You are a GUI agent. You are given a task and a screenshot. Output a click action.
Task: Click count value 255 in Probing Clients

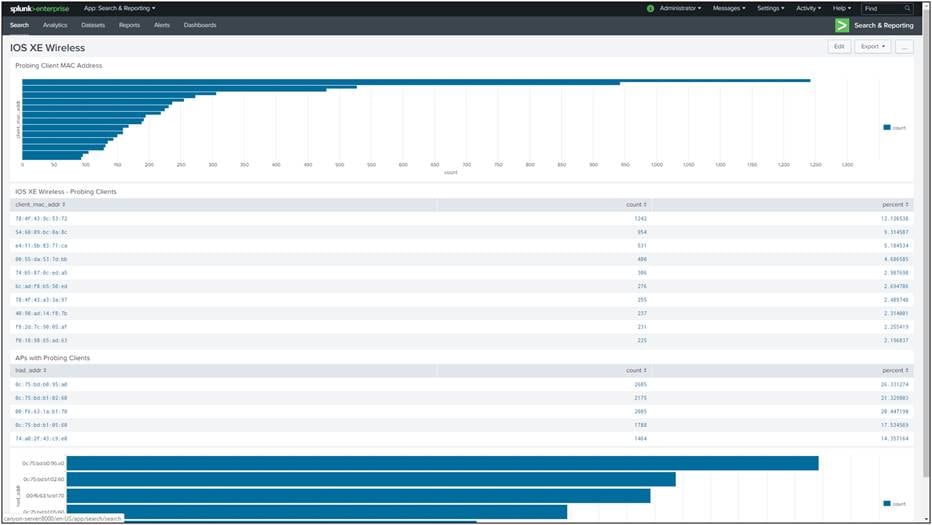point(642,300)
